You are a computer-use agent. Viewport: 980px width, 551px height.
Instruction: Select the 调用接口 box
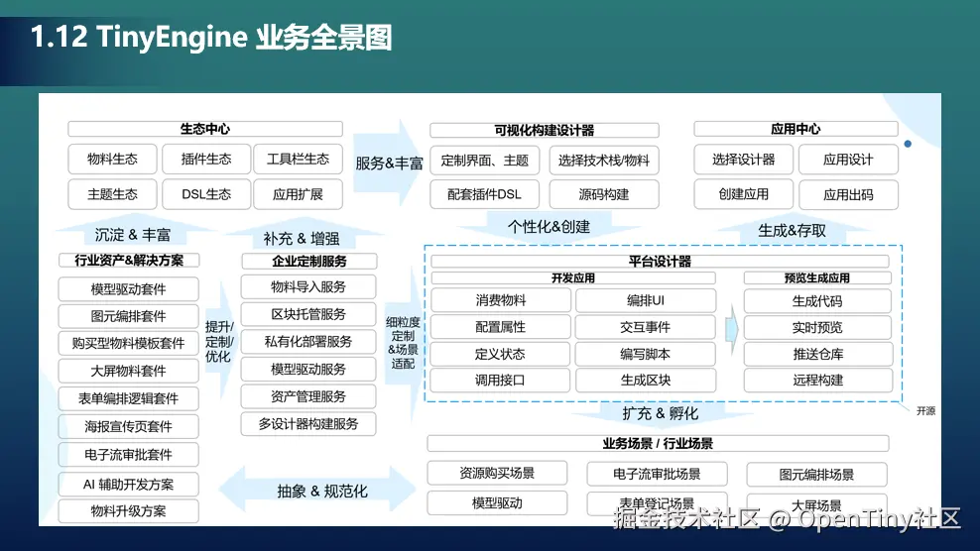501,380
